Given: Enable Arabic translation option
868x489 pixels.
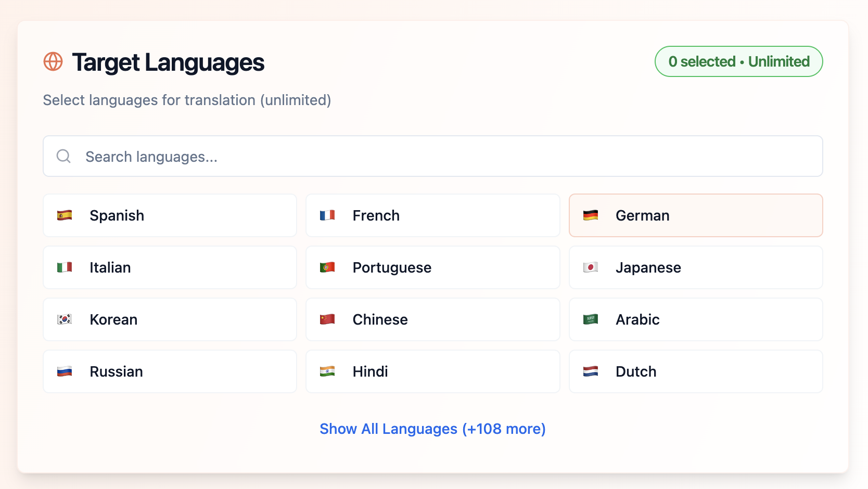Looking at the screenshot, I should coord(696,319).
